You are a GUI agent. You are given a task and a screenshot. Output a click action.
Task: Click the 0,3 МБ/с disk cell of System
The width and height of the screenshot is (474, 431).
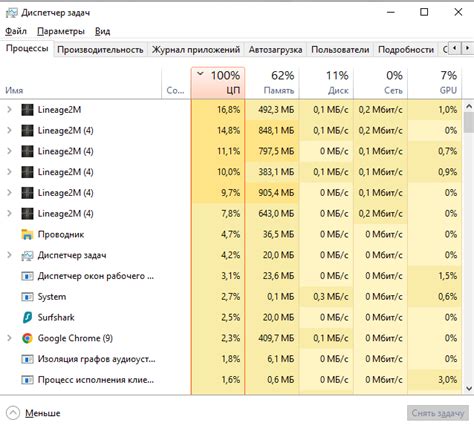tap(327, 297)
